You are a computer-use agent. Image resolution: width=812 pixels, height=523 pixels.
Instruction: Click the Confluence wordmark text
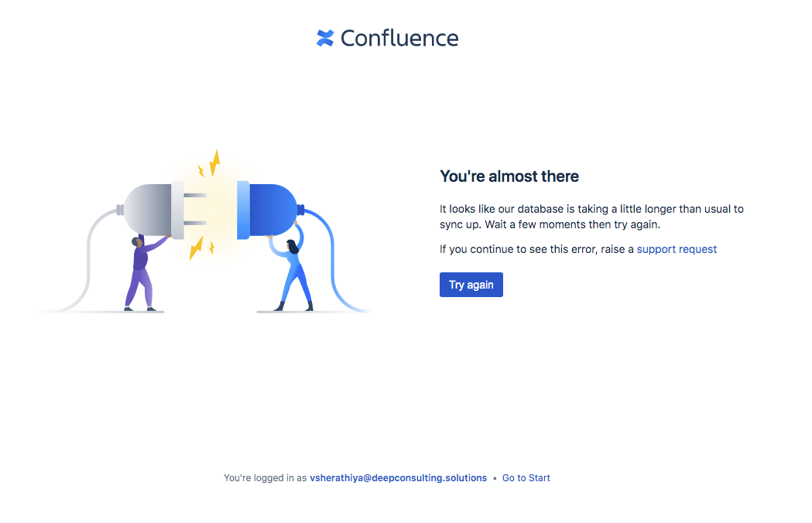(x=399, y=39)
